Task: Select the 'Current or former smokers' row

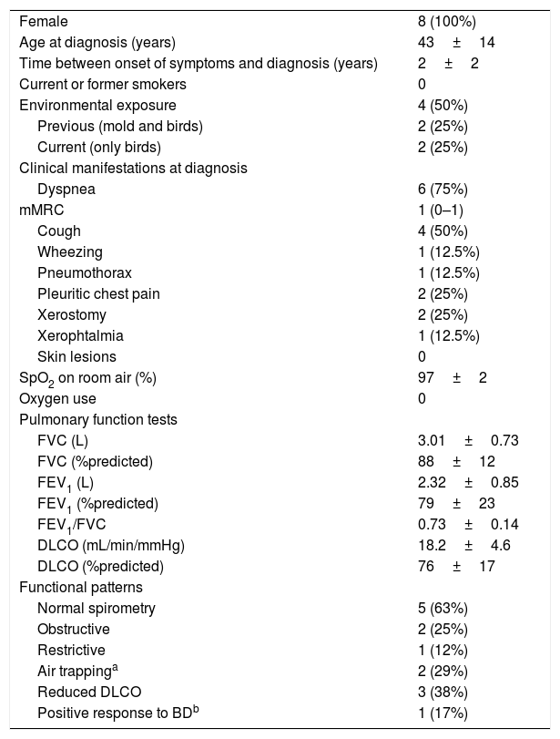Action: (103, 85)
